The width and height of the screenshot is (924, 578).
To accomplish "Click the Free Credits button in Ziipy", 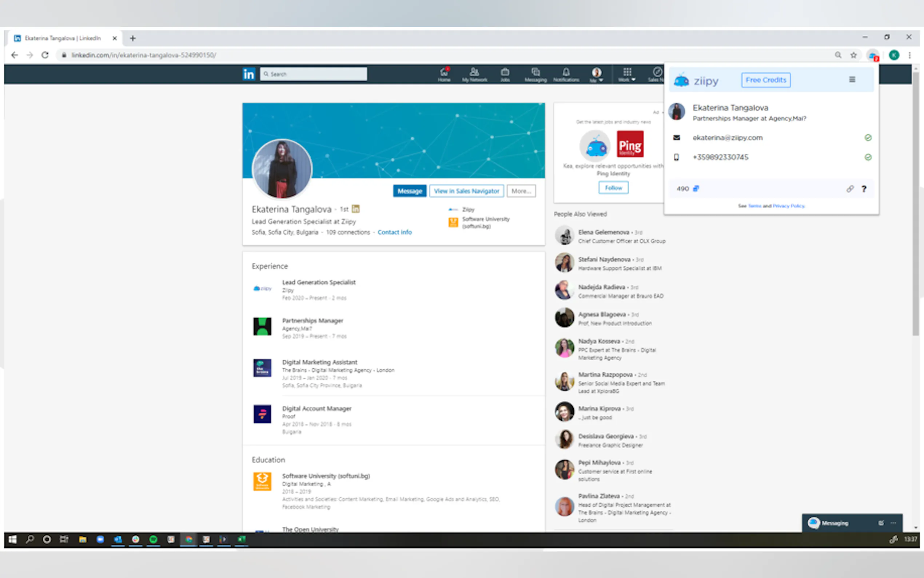I will point(765,80).
